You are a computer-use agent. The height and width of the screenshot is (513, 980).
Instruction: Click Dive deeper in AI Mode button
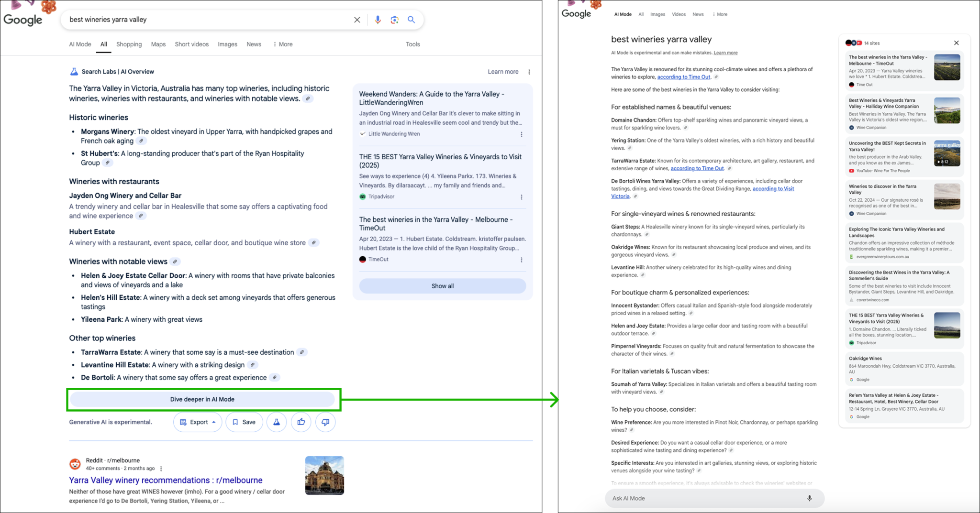[202, 399]
